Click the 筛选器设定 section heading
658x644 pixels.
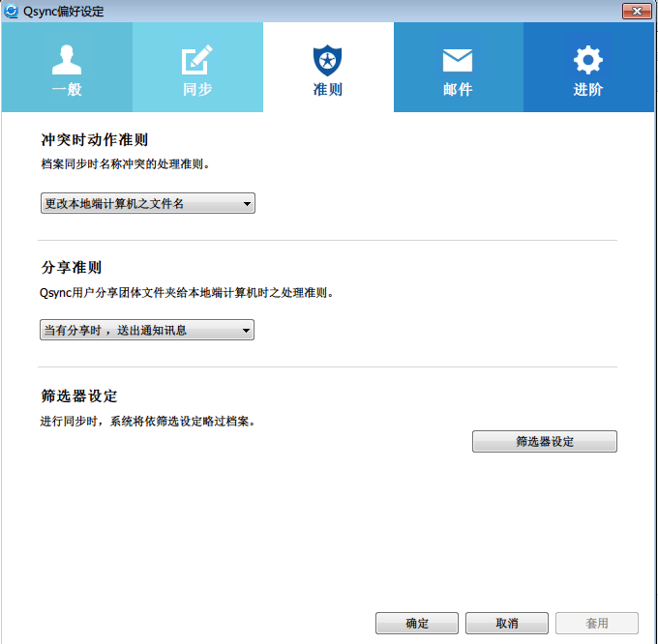coord(79,395)
